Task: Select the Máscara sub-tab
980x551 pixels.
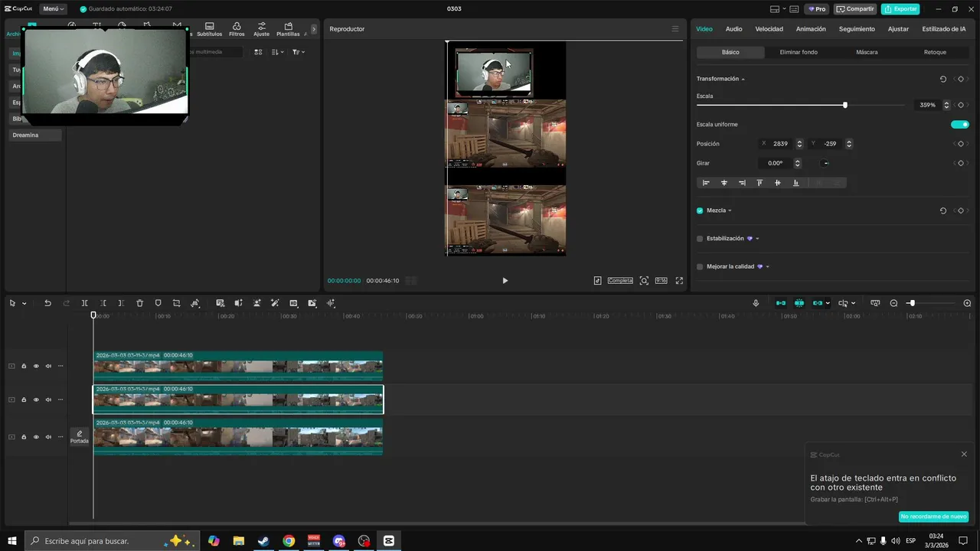Action: click(x=867, y=52)
